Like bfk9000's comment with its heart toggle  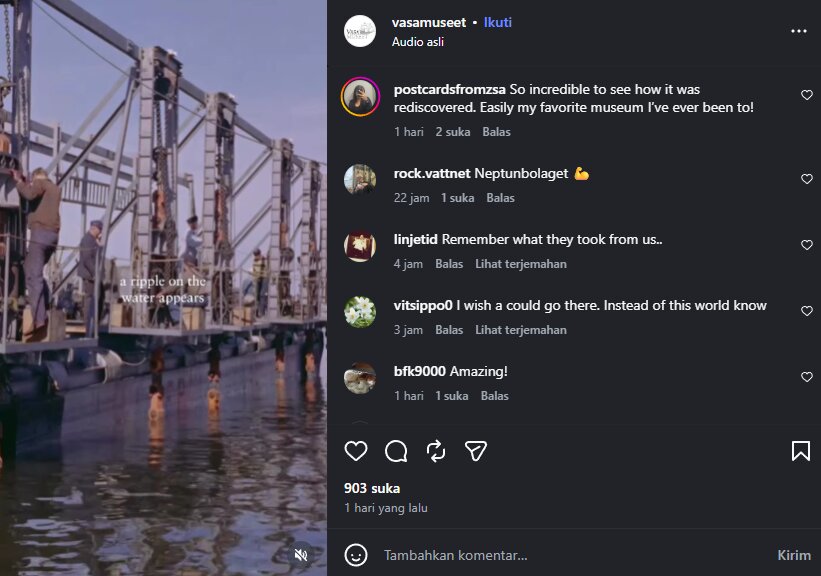coord(807,377)
